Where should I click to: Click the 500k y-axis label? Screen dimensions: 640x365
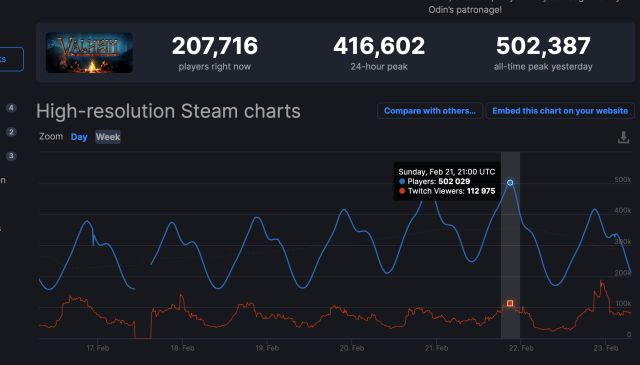622,180
